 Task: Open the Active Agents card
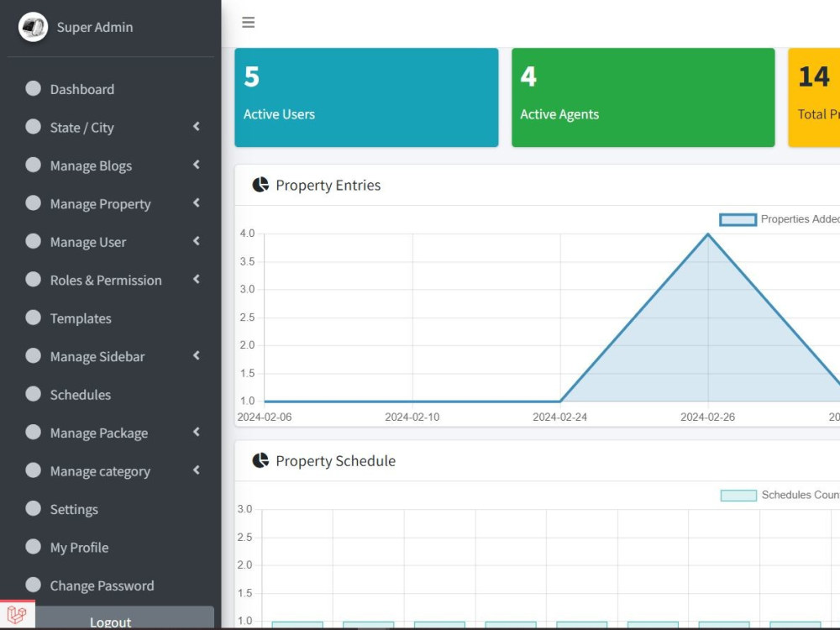643,97
